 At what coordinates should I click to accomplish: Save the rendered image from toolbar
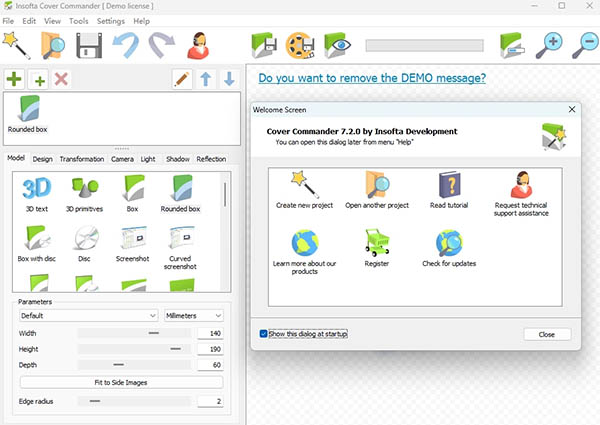point(264,46)
